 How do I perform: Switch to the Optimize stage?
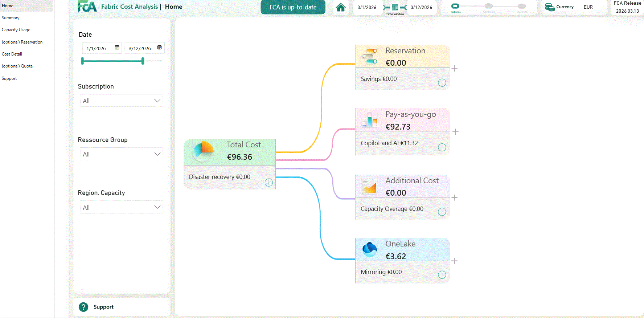pyautogui.click(x=489, y=6)
